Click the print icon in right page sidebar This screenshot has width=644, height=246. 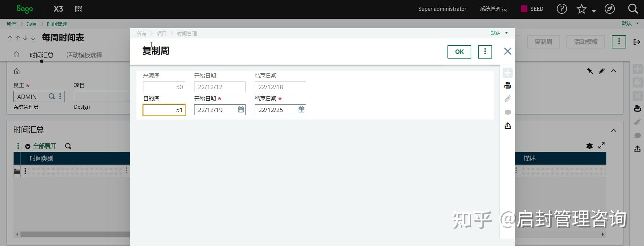pyautogui.click(x=637, y=108)
